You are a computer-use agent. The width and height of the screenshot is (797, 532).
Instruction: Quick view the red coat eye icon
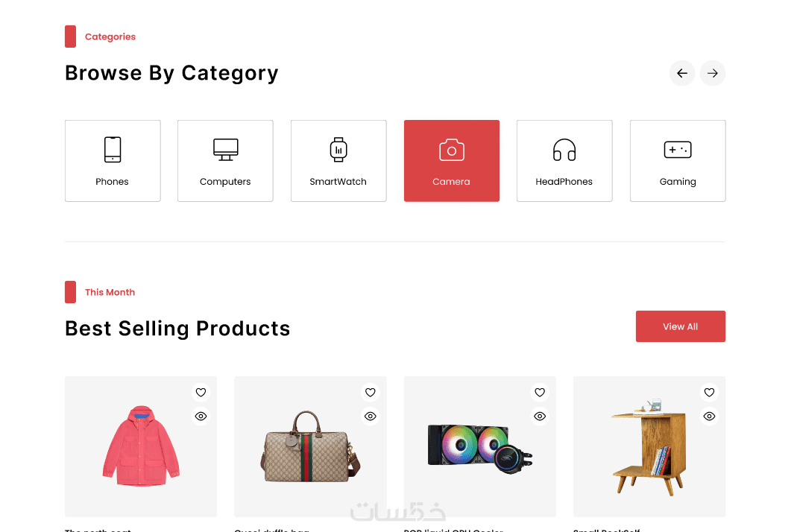pos(201,417)
